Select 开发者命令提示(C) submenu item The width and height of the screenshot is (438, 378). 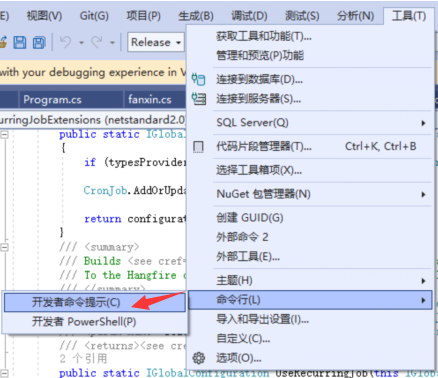tap(95, 302)
